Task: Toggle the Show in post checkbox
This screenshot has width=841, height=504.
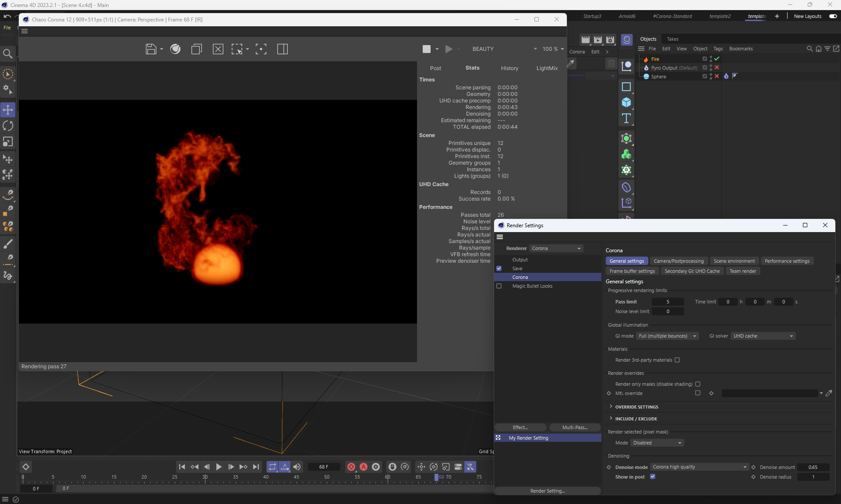Action: click(x=653, y=476)
